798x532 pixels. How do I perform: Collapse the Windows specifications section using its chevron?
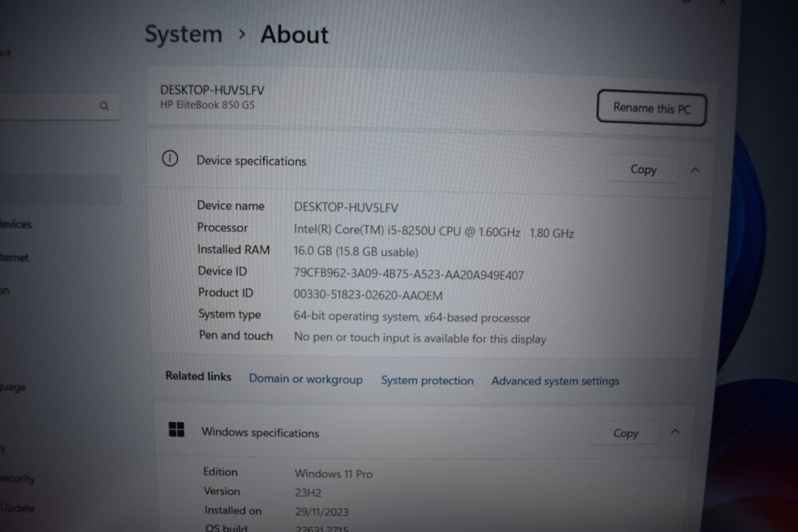675,432
